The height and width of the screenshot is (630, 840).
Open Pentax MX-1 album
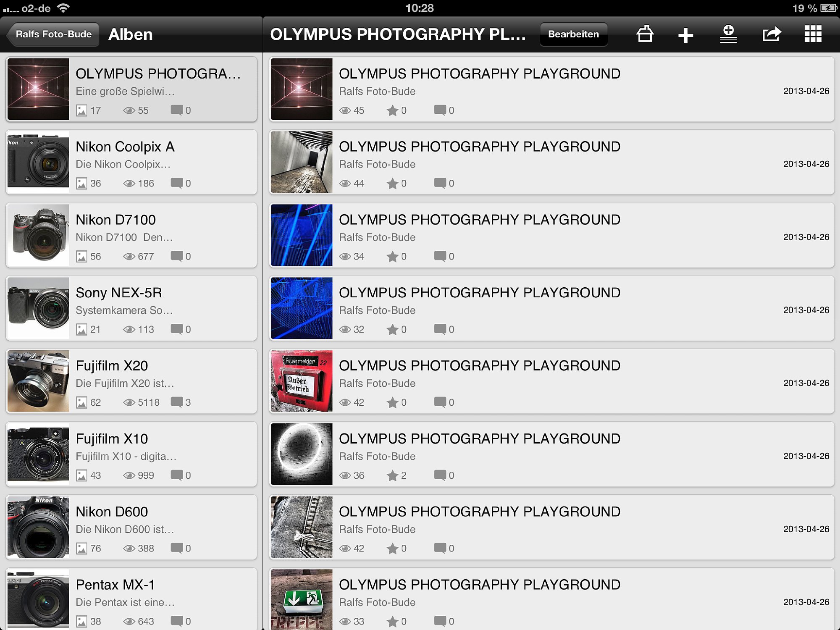click(x=131, y=599)
